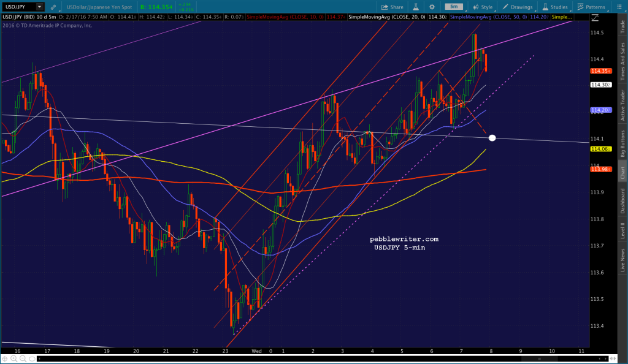This screenshot has height=364, width=628.
Task: Open chart settings gear icon
Action: click(x=432, y=7)
